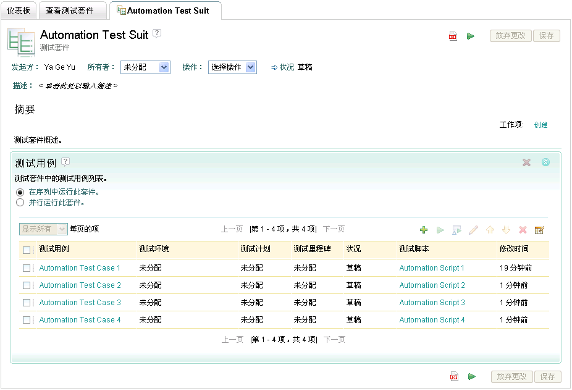The width and height of the screenshot is (572, 390).
Task: Click the 测试环境 column header
Action: [154, 249]
